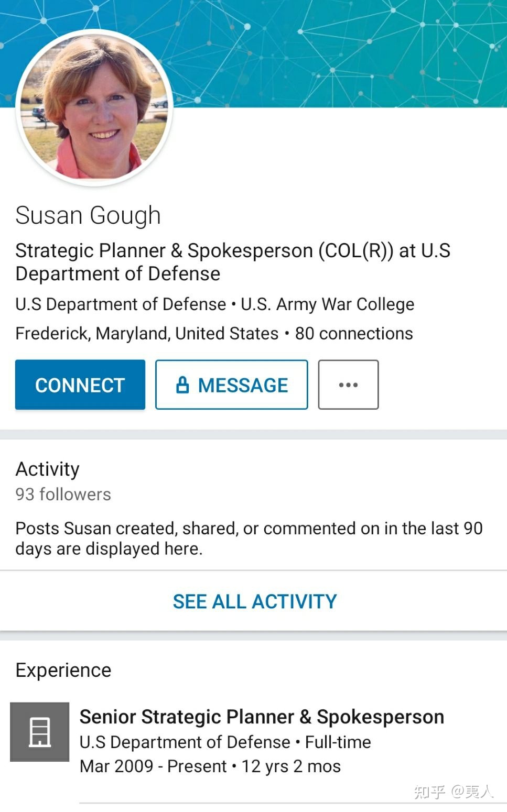Click Frederick, Maryland, United States location
The image size is (507, 812).
(147, 333)
